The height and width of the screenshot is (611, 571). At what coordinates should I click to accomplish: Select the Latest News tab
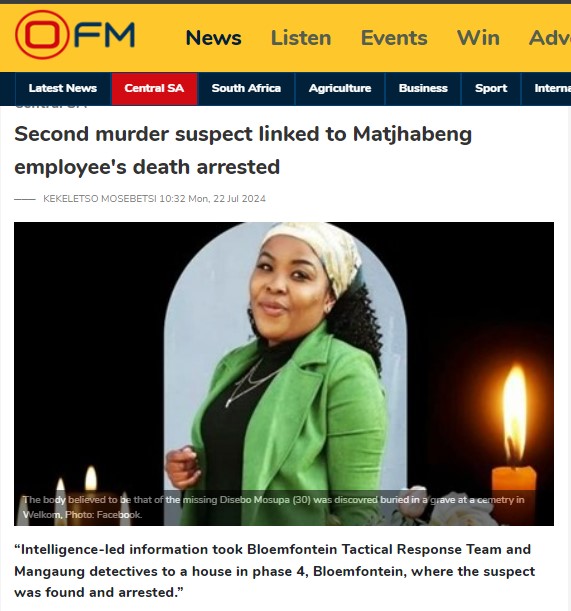click(x=63, y=88)
